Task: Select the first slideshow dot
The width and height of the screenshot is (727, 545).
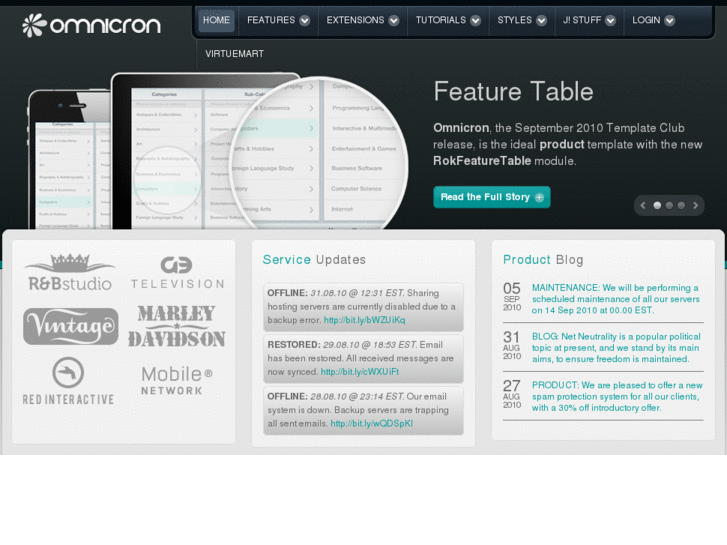Action: pos(657,205)
